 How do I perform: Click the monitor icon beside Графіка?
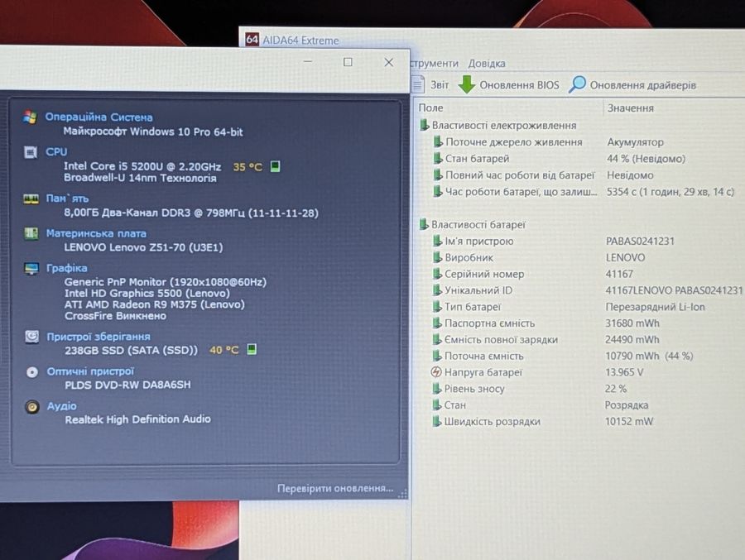click(31, 268)
